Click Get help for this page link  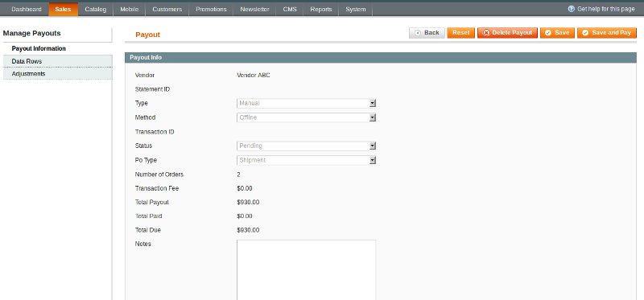click(606, 9)
